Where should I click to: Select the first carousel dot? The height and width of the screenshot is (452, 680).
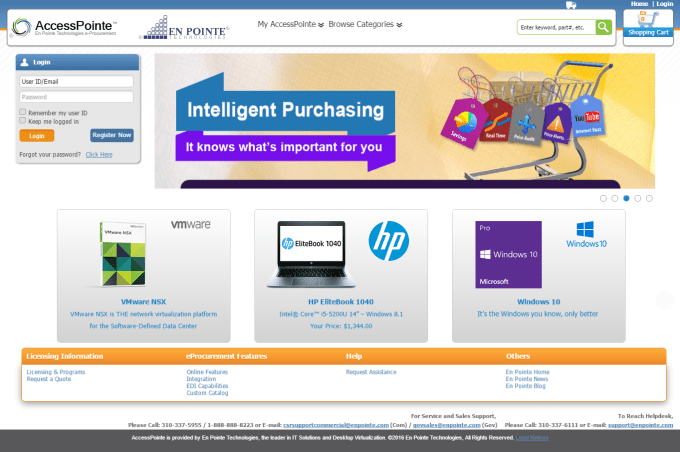pyautogui.click(x=603, y=198)
